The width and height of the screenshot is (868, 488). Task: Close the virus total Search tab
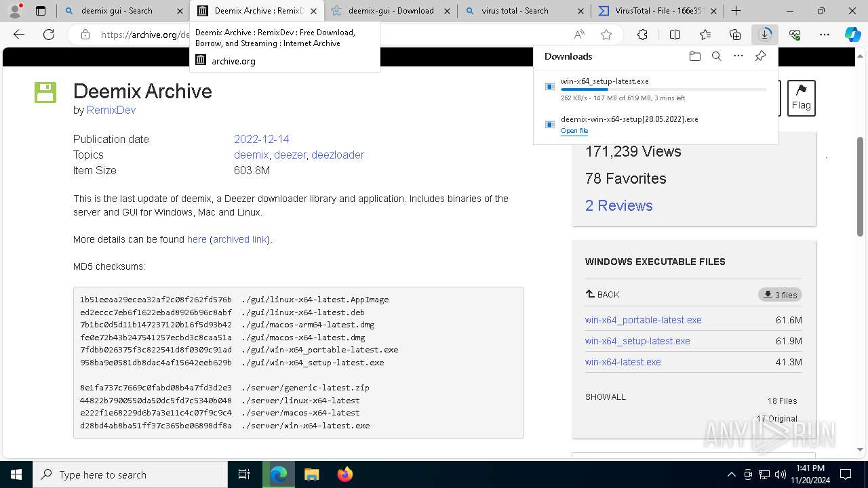point(581,11)
